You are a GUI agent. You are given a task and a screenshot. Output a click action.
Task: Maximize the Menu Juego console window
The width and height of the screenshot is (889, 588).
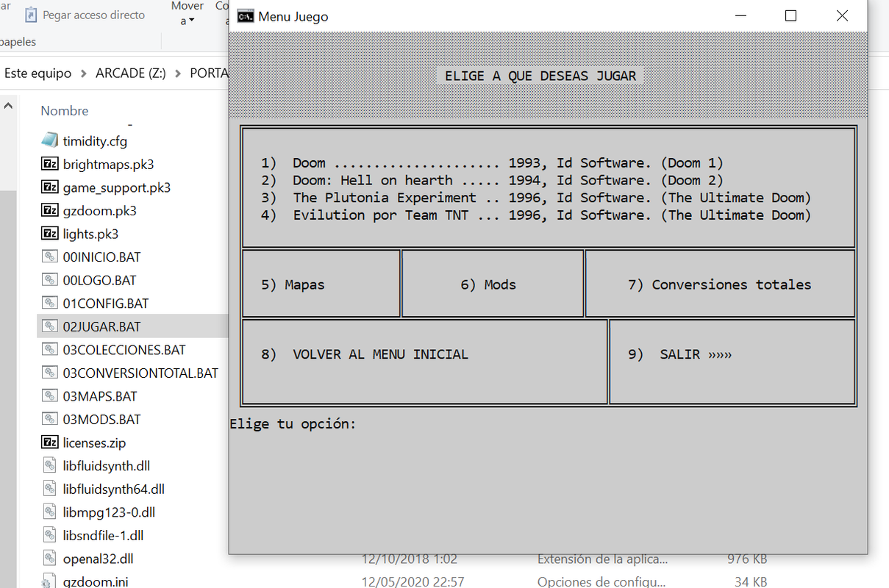[790, 15]
